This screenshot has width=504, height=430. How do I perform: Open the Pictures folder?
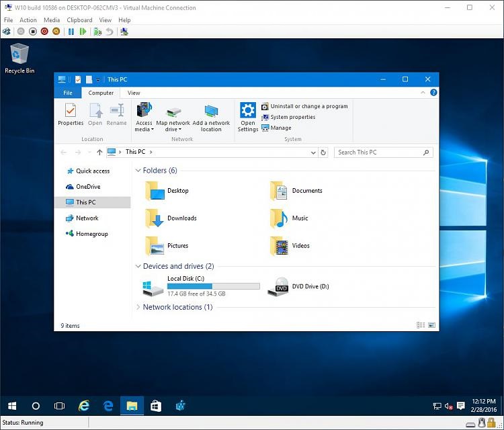coord(167,246)
